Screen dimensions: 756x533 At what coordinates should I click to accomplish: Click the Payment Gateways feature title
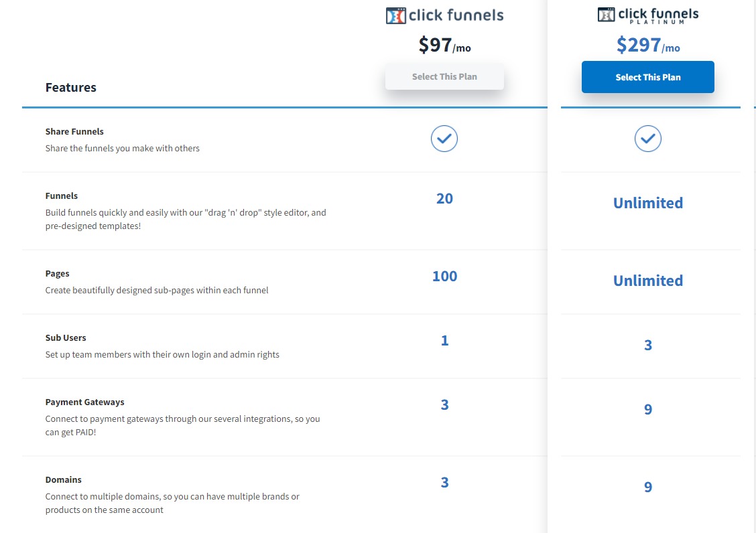coord(85,402)
